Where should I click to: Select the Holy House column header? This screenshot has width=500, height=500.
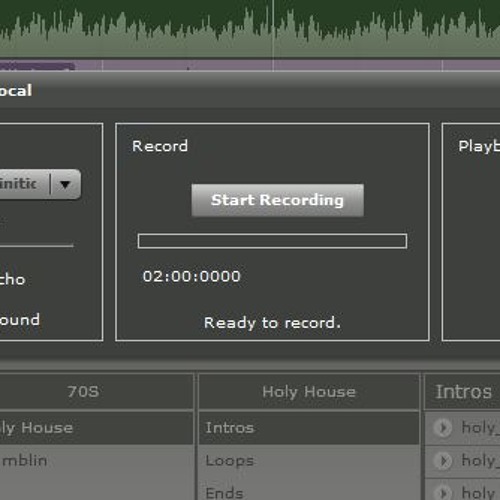pyautogui.click(x=309, y=391)
